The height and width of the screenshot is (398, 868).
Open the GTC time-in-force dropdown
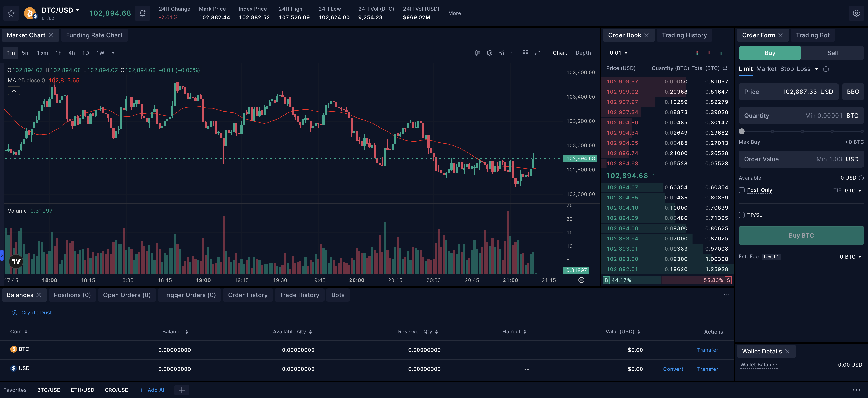pos(852,190)
